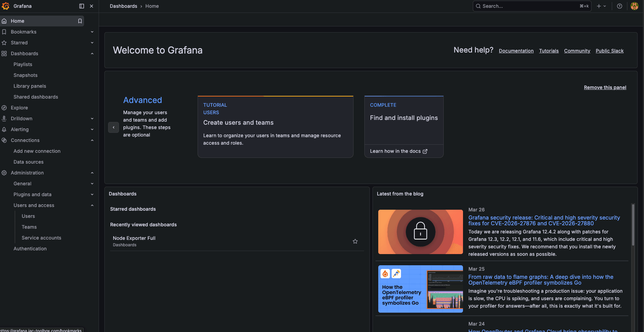Image resolution: width=644 pixels, height=332 pixels.
Task: Open Shared dashboards in sidebar
Action: [x=36, y=97]
